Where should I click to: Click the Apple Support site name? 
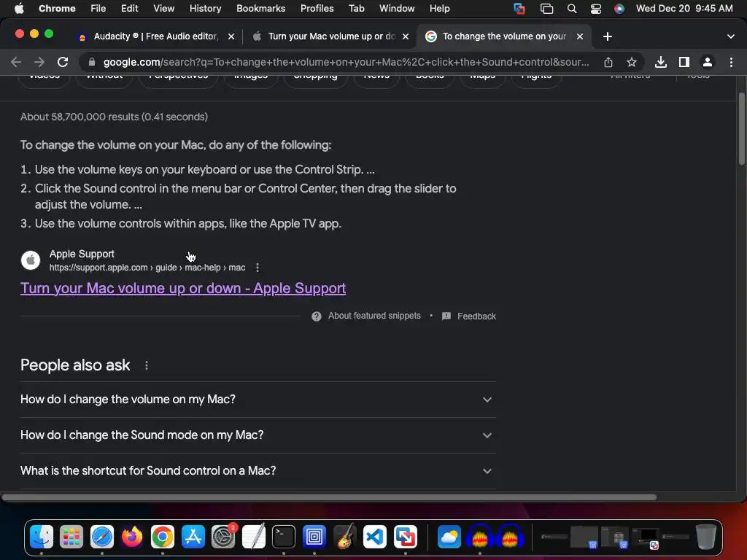[x=82, y=254]
